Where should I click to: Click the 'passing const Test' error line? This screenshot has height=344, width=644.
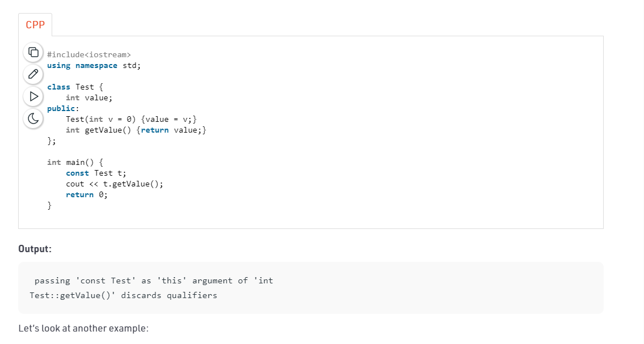pyautogui.click(x=154, y=281)
